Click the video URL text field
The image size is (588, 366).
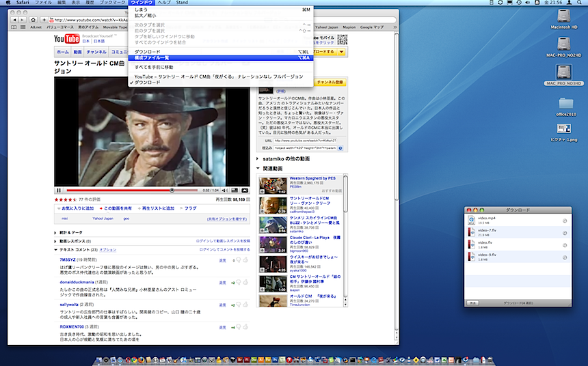pyautogui.click(x=305, y=141)
